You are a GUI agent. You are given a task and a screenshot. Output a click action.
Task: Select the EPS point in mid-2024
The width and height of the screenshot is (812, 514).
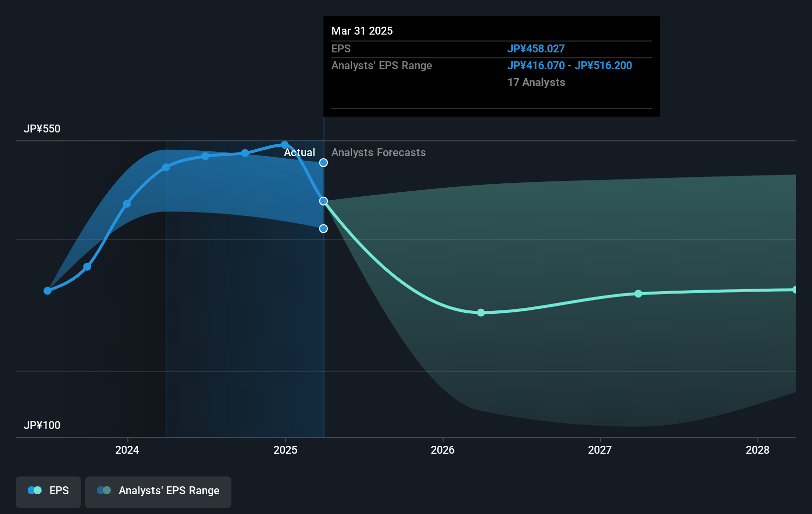point(205,156)
